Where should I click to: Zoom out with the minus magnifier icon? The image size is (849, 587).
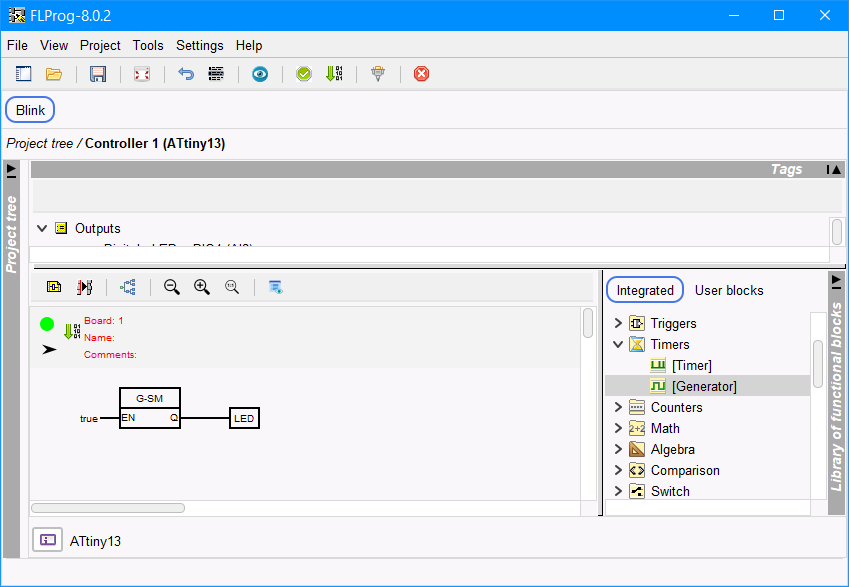(x=172, y=287)
